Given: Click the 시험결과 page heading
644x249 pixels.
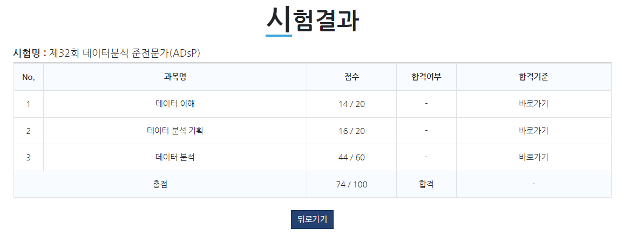Looking at the screenshot, I should (313, 20).
